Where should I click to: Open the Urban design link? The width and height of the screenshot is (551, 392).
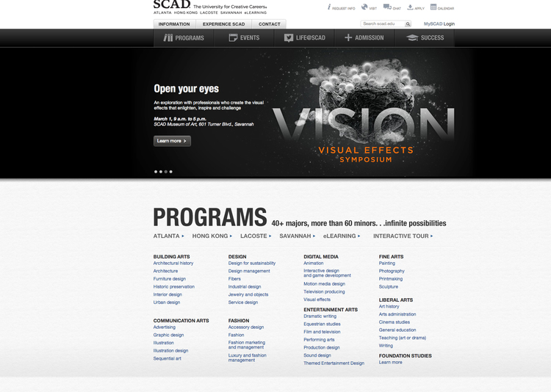tap(167, 302)
